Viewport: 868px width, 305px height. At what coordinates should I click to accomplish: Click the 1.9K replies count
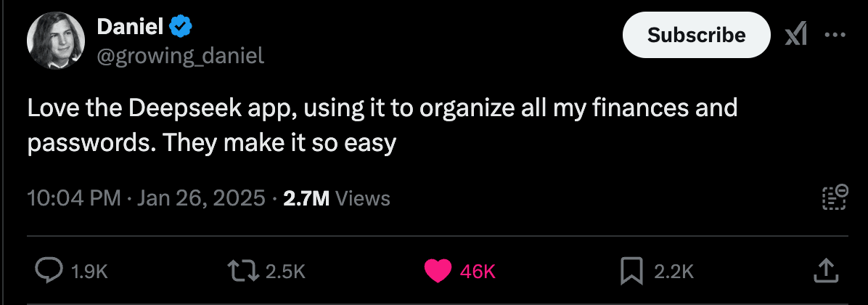coord(90,272)
